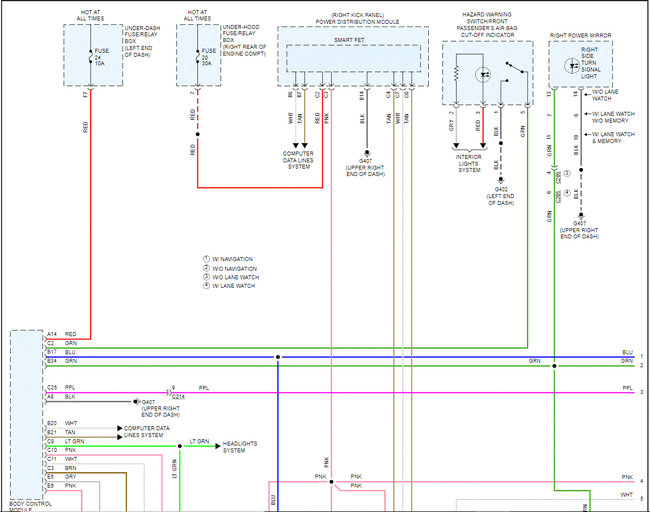Click C9 LT GRN pin label
This screenshot has height=512, width=650.
[65, 442]
